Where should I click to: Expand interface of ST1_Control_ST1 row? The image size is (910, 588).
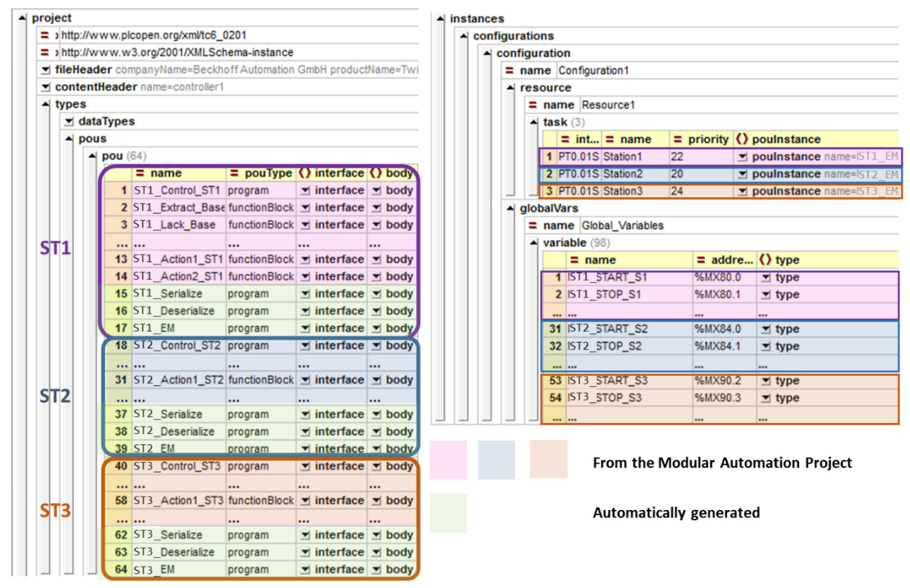coord(305,191)
